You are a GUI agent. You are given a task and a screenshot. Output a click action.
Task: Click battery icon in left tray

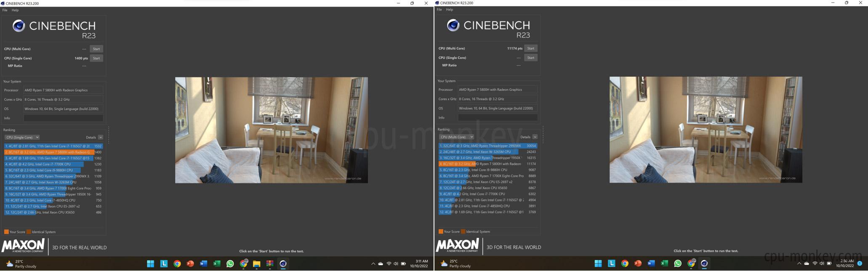[403, 264]
